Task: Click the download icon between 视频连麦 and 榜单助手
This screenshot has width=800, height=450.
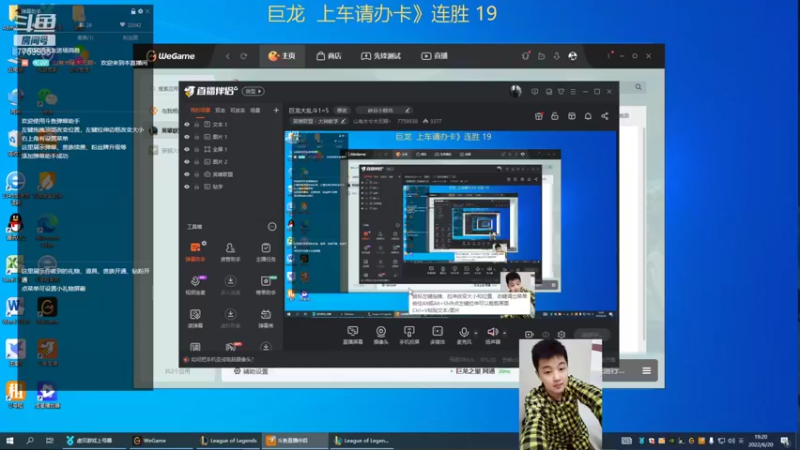Action: click(x=230, y=281)
